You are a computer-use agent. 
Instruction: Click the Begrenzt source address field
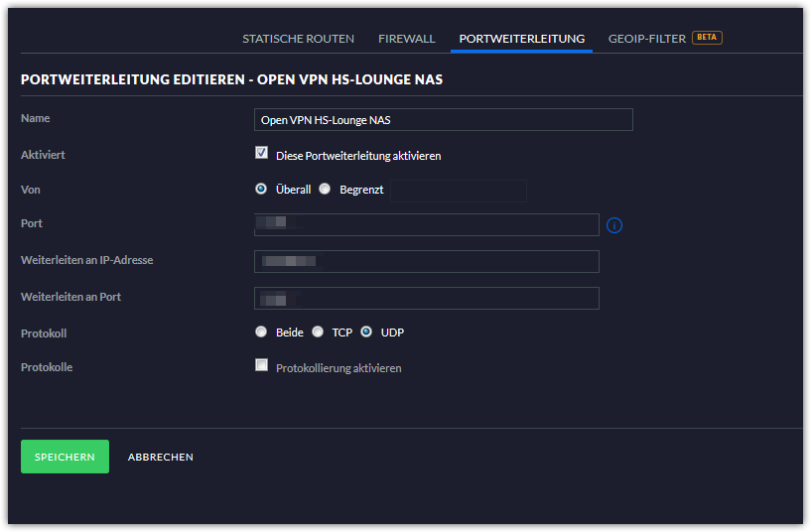(x=459, y=191)
